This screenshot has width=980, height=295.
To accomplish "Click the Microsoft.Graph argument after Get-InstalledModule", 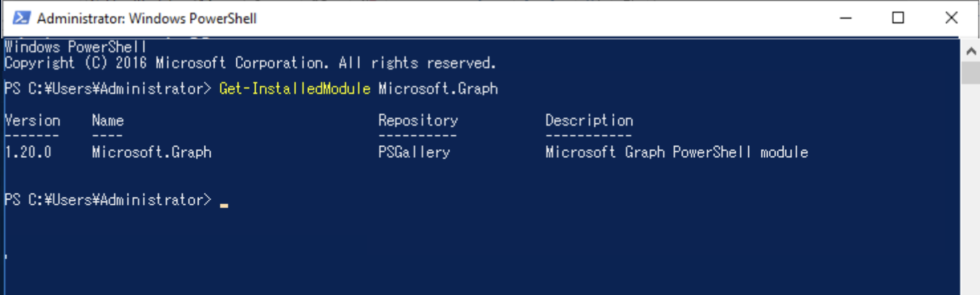I will [x=438, y=89].
